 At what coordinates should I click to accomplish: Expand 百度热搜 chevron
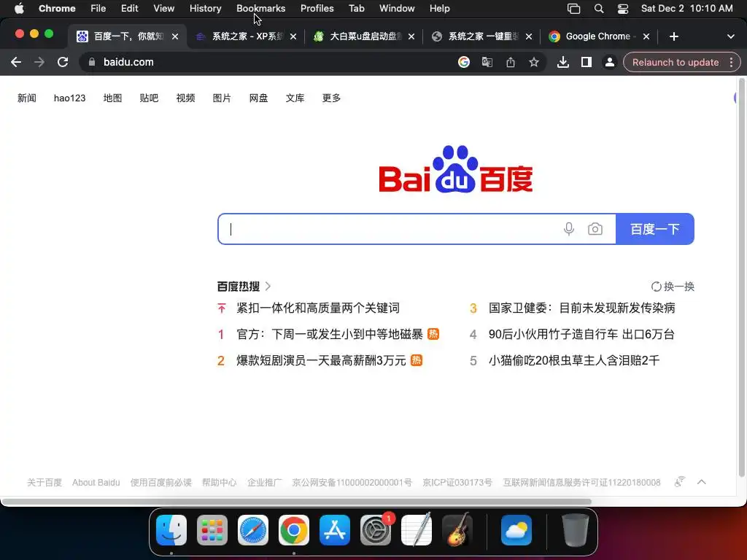pos(268,286)
